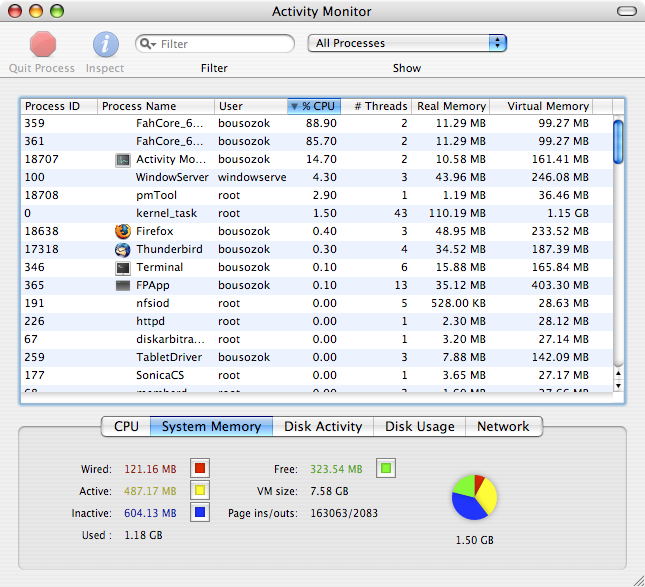
Task: Click the Activity Mo... process name
Action: [x=171, y=159]
